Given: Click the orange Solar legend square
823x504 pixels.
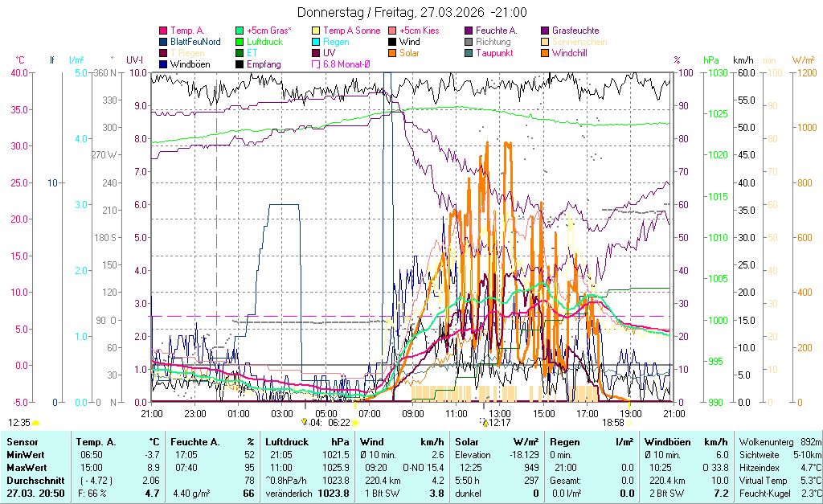Looking at the screenshot, I should coord(393,53).
